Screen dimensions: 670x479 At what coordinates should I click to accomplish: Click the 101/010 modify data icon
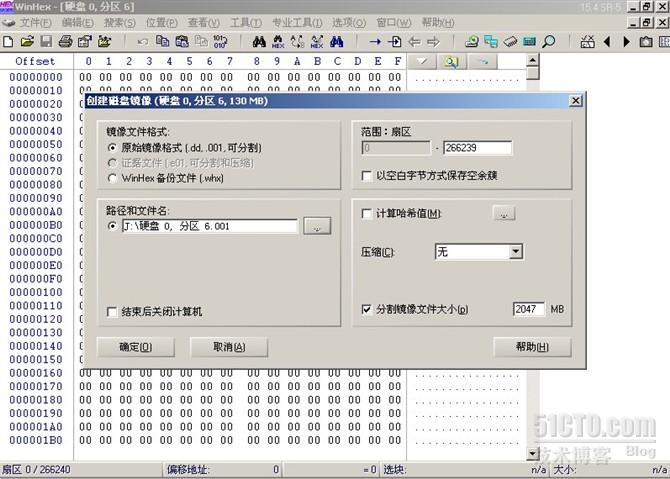[x=220, y=41]
